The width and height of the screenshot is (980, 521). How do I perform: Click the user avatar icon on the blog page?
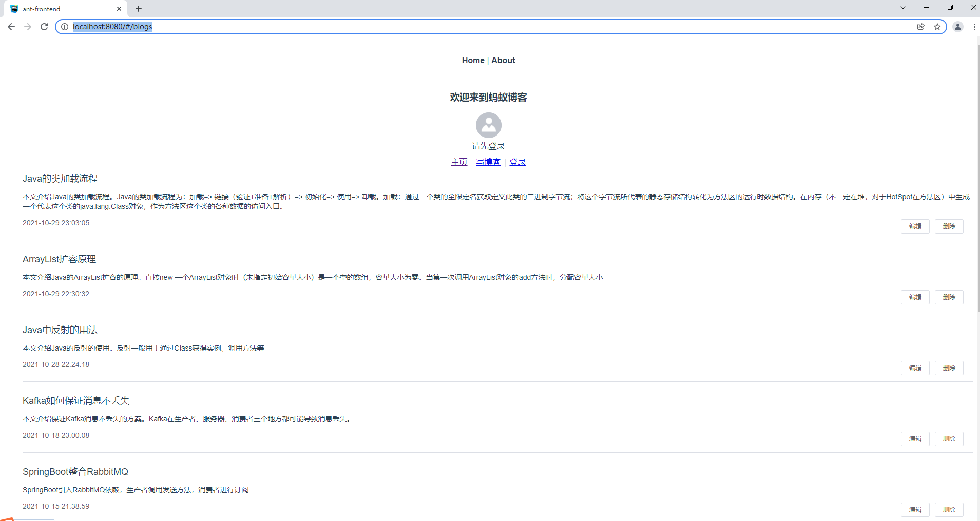488,125
